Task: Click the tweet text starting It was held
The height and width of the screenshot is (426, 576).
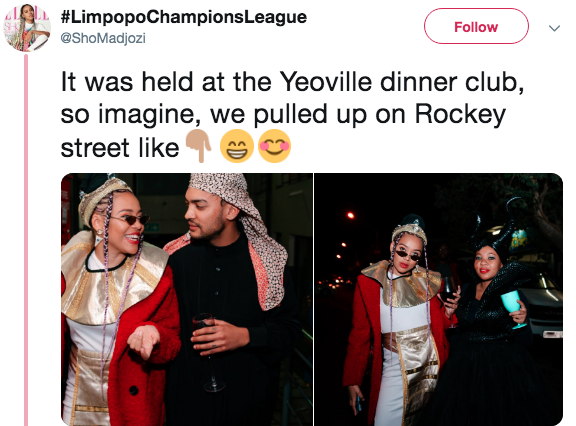Action: [x=292, y=115]
